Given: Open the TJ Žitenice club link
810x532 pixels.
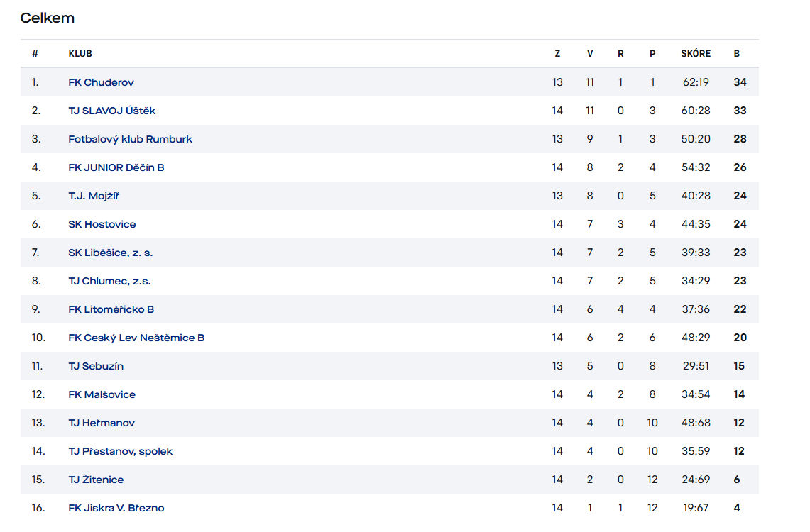Looking at the screenshot, I should (96, 480).
